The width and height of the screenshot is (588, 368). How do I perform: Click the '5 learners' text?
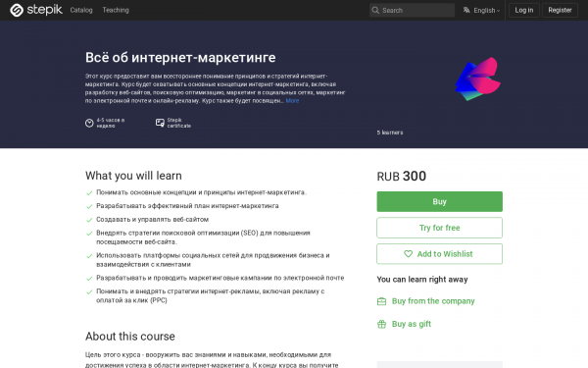pyautogui.click(x=390, y=132)
